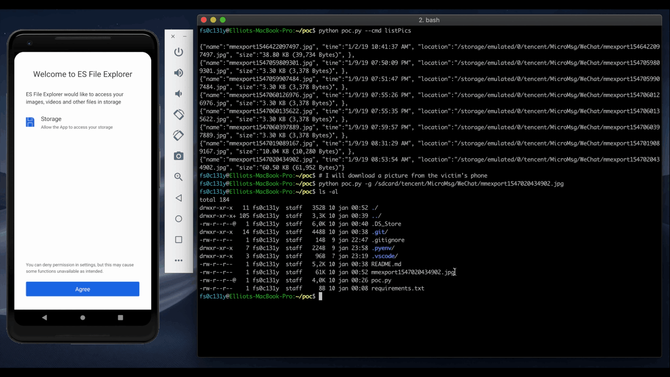Viewport: 670px width, 377px height.
Task: Click 'requirements.txt' in the listing
Action: [x=398, y=289]
